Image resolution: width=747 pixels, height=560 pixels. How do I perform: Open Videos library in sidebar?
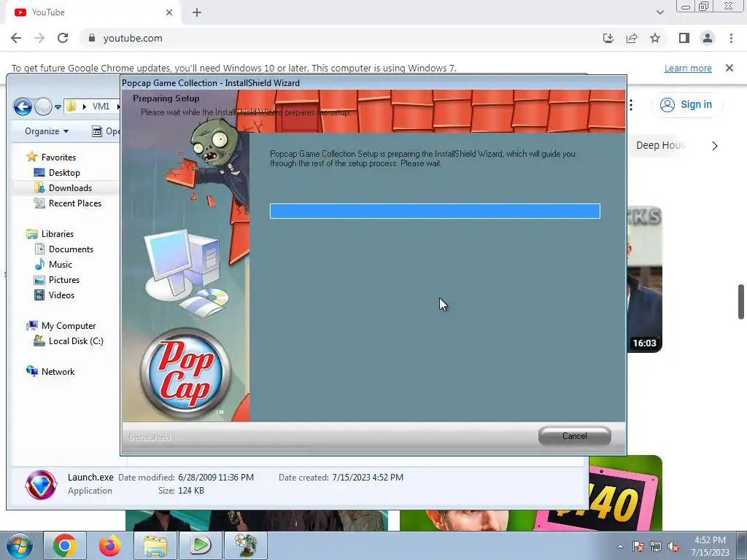pos(61,295)
